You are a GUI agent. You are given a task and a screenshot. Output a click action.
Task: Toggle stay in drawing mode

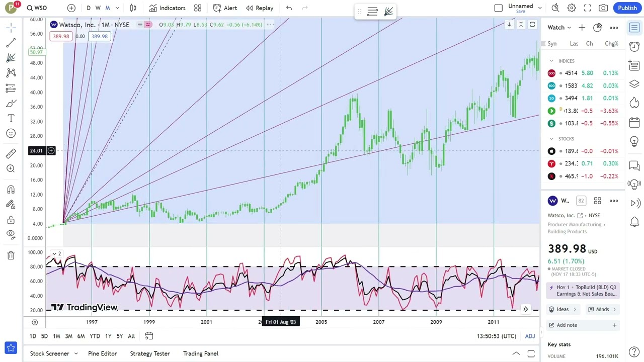pyautogui.click(x=11, y=205)
